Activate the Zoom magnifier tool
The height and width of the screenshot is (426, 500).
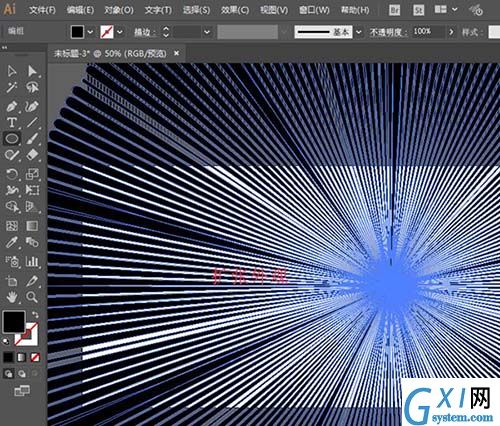(32, 297)
